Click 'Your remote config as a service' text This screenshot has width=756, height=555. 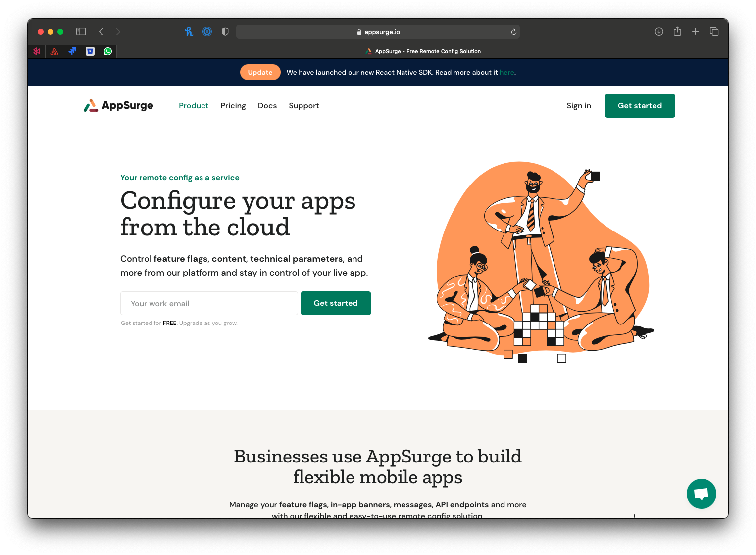tap(180, 178)
